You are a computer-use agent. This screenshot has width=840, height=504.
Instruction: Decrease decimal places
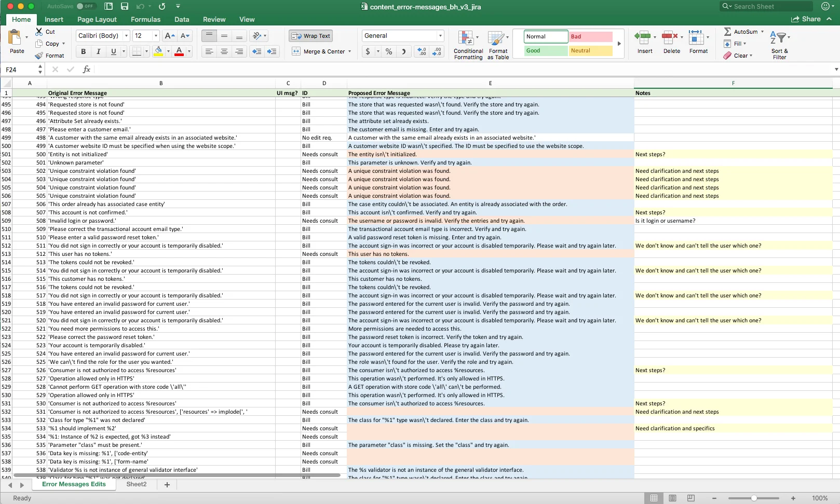click(437, 51)
